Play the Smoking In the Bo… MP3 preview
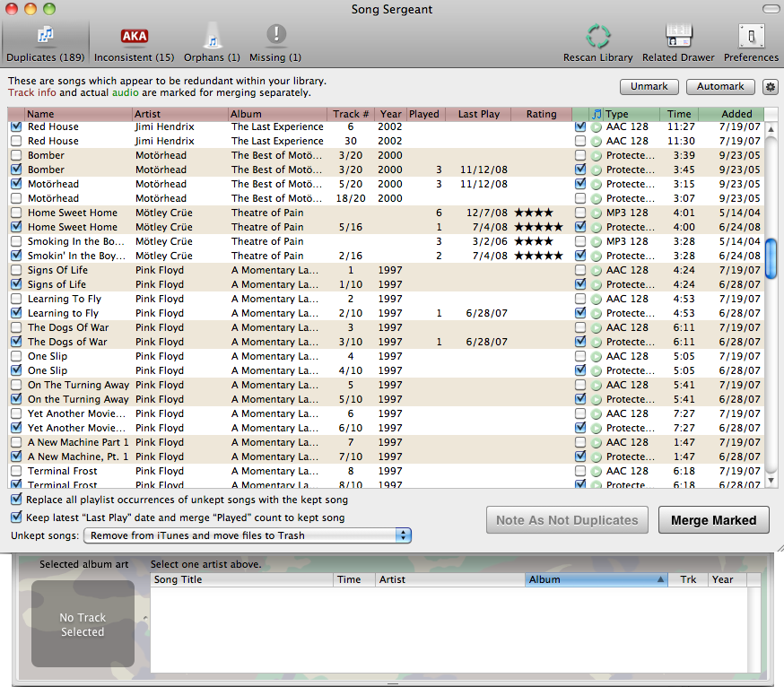 click(x=596, y=241)
